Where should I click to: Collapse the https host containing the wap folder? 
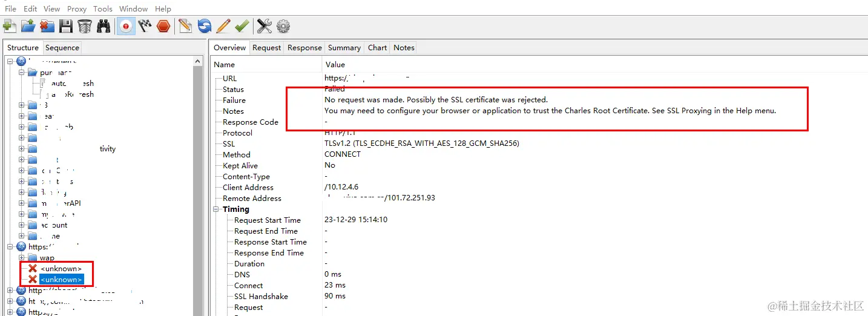click(x=11, y=247)
